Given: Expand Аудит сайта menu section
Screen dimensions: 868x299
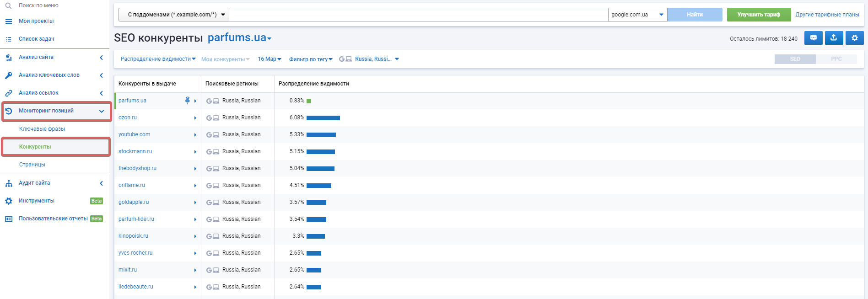Looking at the screenshot, I should pos(55,183).
